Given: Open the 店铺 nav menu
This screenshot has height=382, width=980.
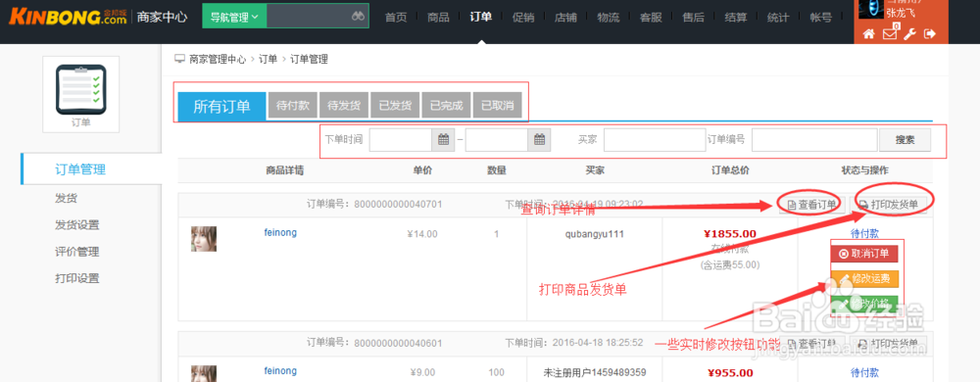Looking at the screenshot, I should [x=565, y=18].
